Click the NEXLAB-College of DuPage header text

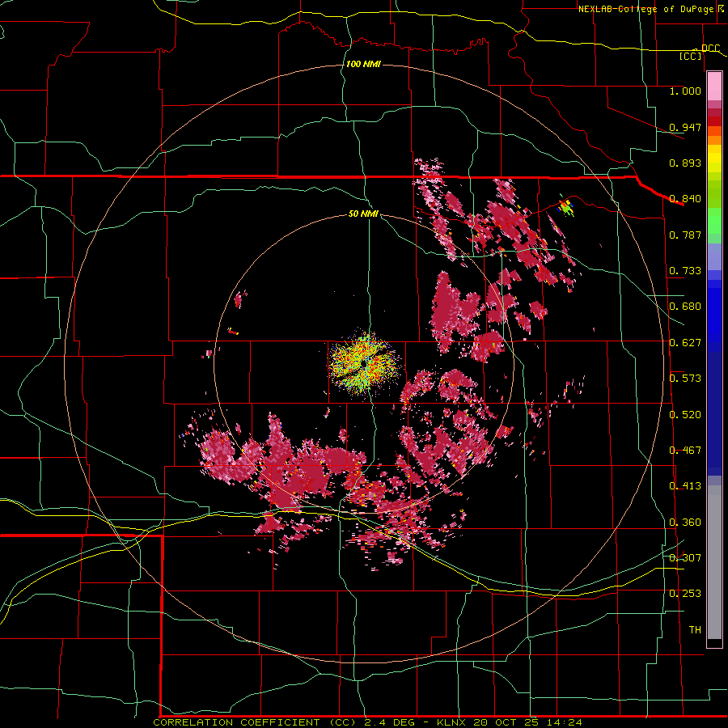pyautogui.click(x=645, y=9)
